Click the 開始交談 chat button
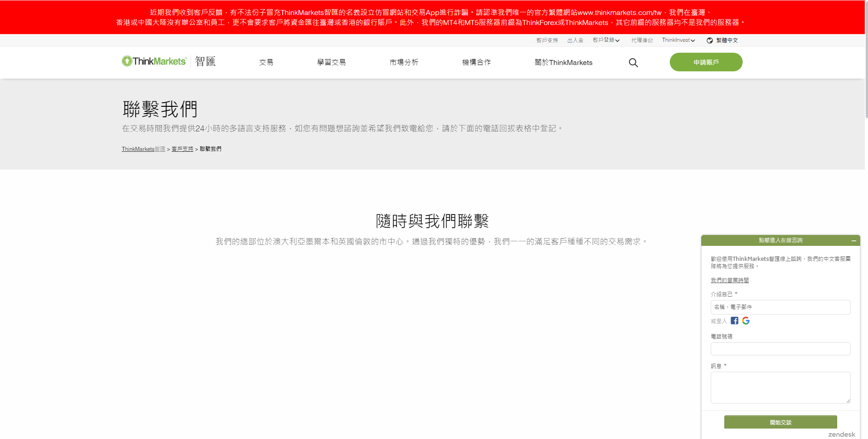This screenshot has width=868, height=439. coord(780,422)
